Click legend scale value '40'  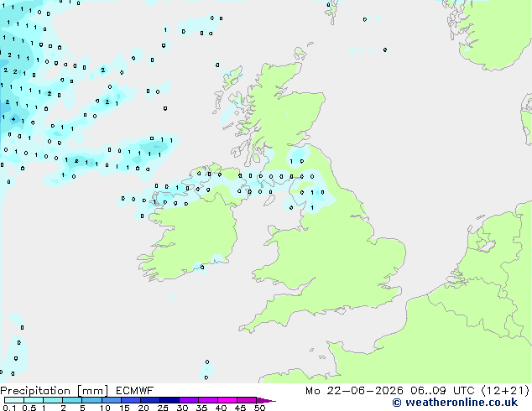(221, 408)
